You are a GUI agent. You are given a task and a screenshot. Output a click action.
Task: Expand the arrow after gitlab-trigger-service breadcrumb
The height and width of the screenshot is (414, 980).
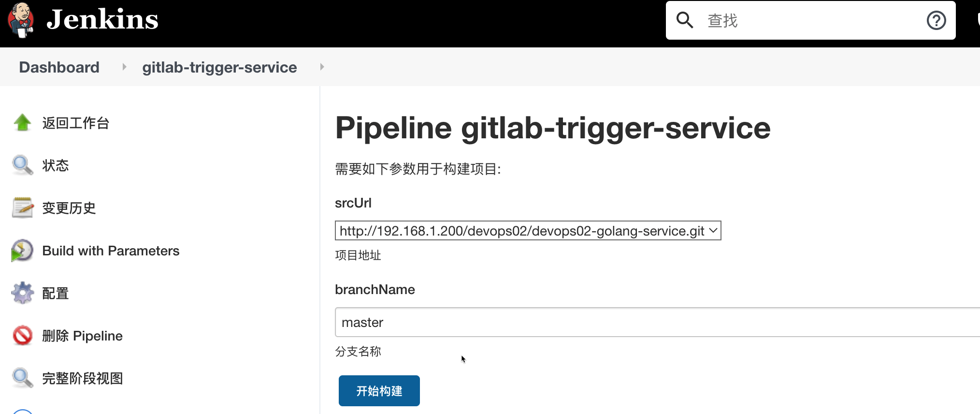point(322,67)
